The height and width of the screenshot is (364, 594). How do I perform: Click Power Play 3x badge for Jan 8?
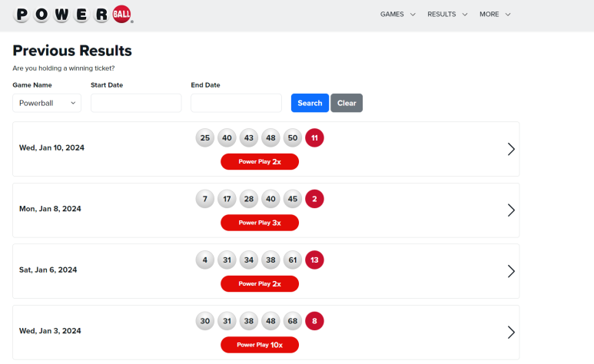coord(260,223)
